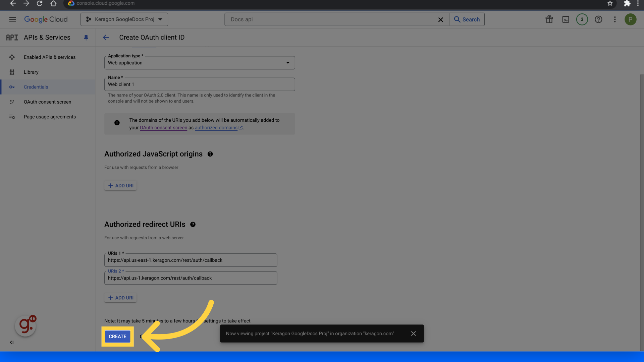The width and height of the screenshot is (644, 362).
Task: Click the CREATE button
Action: 117,337
